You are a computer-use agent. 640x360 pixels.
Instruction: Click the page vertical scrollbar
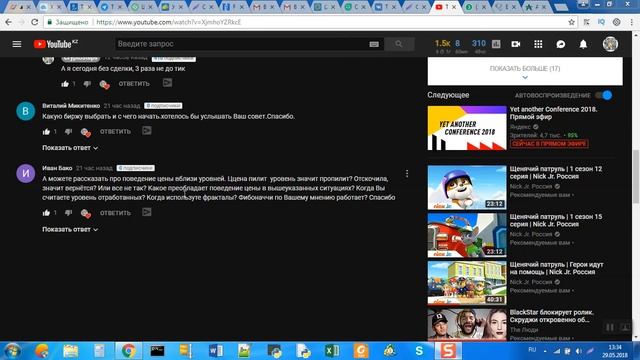[x=636, y=176]
